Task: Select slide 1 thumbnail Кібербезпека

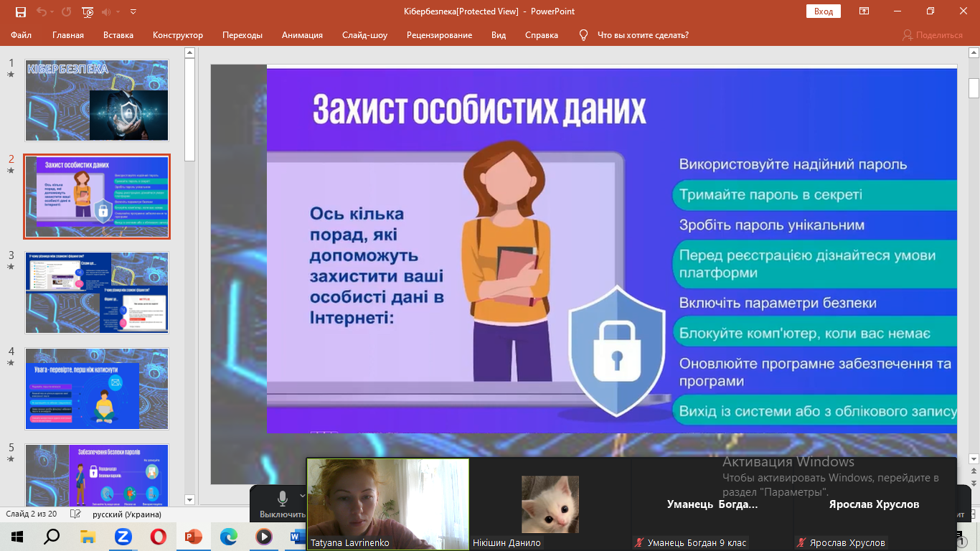Action: point(97,100)
